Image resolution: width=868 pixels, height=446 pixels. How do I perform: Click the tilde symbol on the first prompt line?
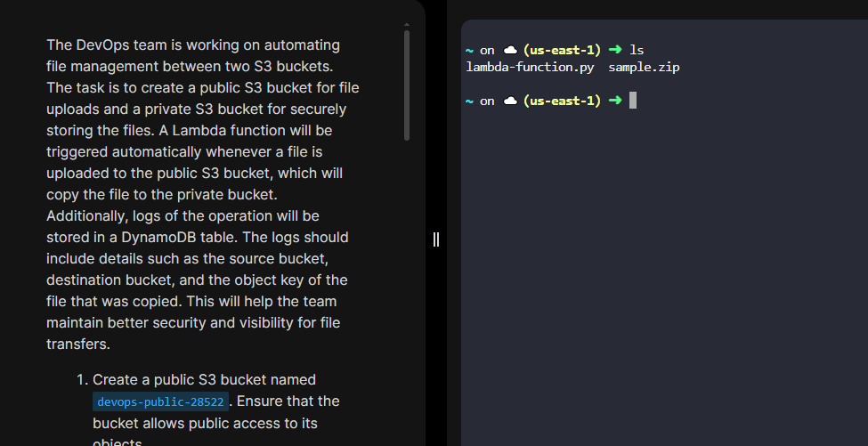pyautogui.click(x=468, y=50)
